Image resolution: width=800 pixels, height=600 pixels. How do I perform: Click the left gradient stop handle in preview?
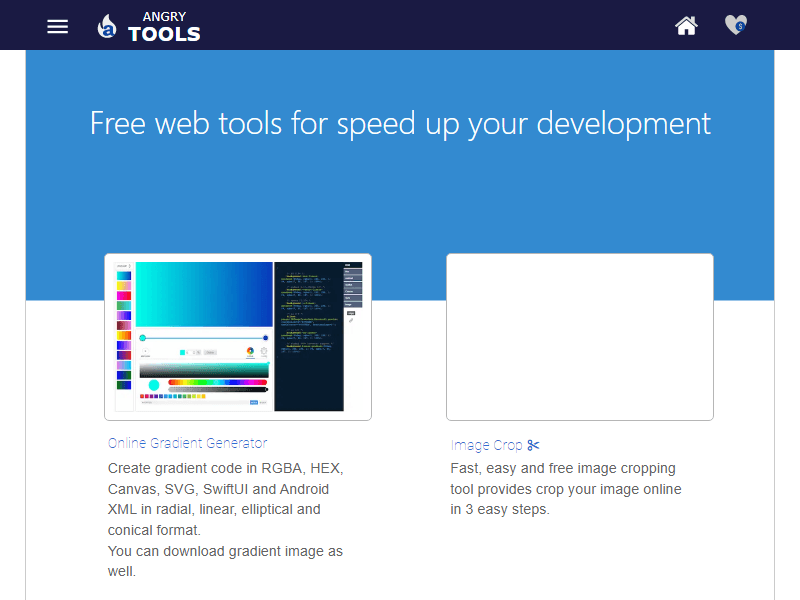(x=142, y=338)
